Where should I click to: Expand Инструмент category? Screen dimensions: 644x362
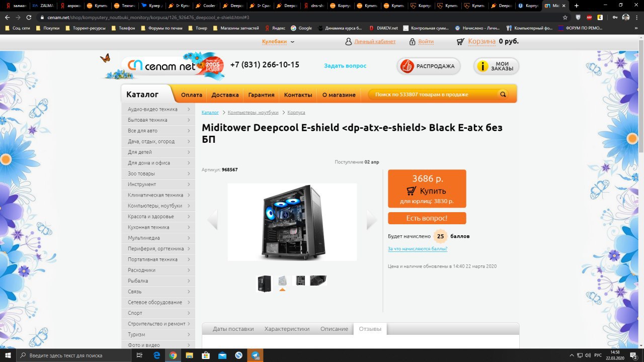(158, 184)
